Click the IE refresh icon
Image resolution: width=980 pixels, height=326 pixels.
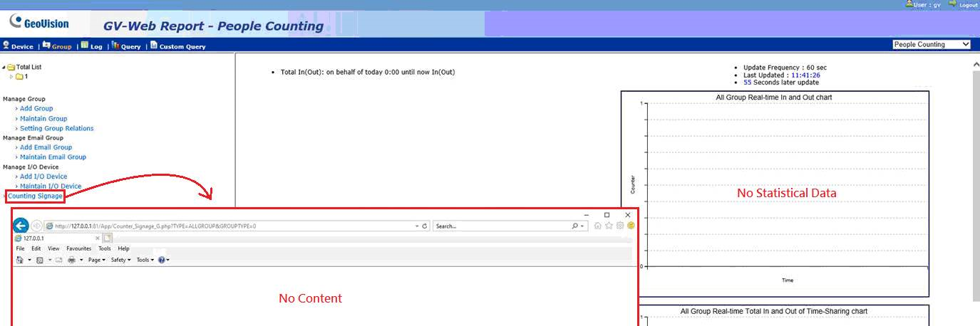425,226
